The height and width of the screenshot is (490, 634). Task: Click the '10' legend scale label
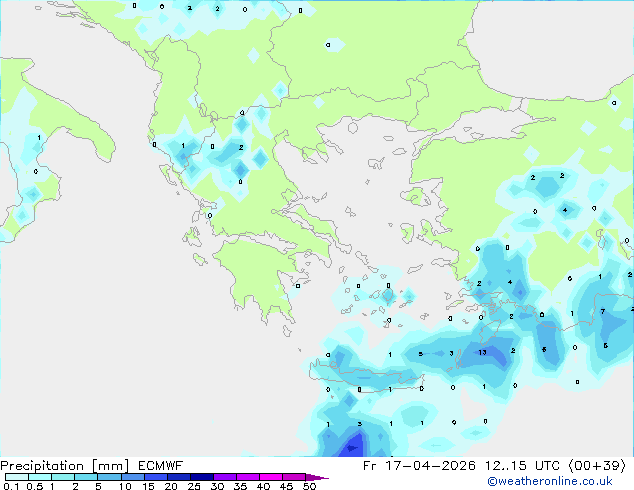[125, 486]
